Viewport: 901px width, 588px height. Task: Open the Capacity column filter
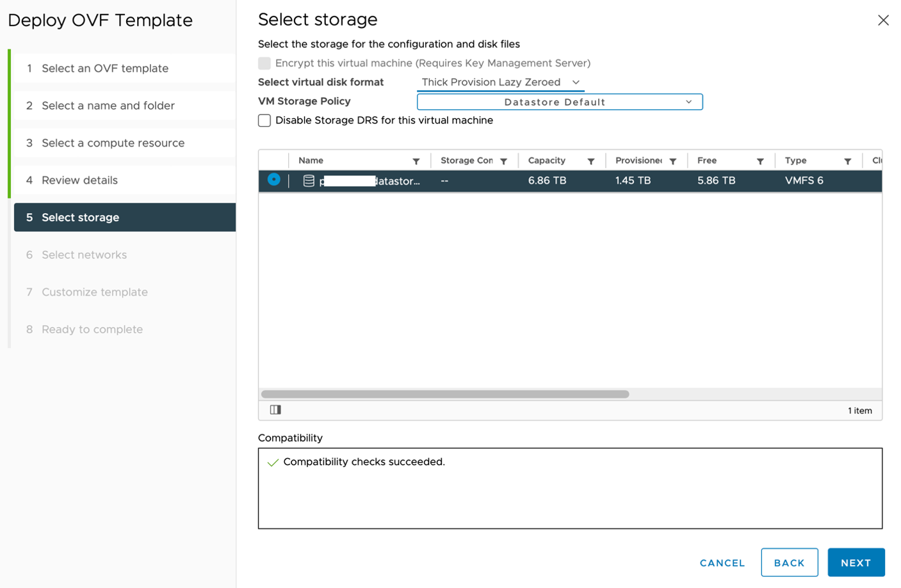pos(590,161)
